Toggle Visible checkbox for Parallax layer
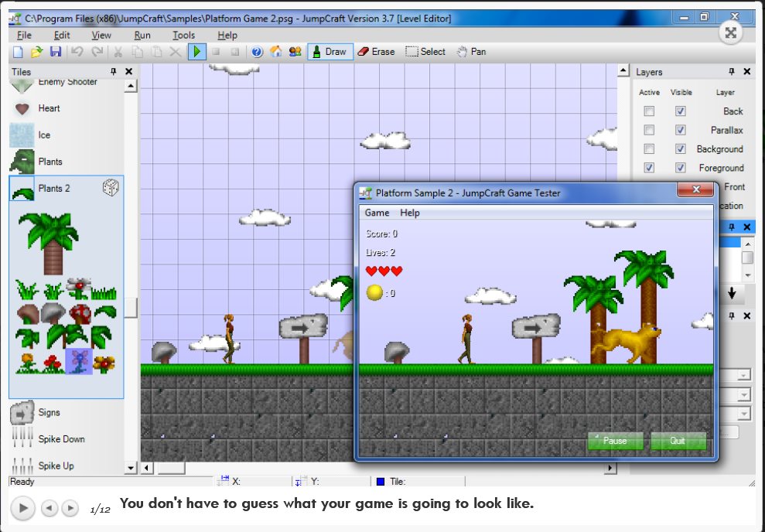This screenshot has width=765, height=532. coord(680,130)
